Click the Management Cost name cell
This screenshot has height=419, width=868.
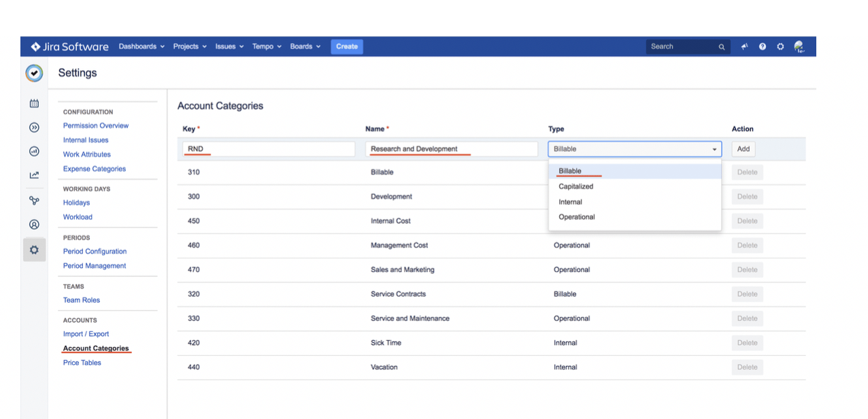pos(399,246)
